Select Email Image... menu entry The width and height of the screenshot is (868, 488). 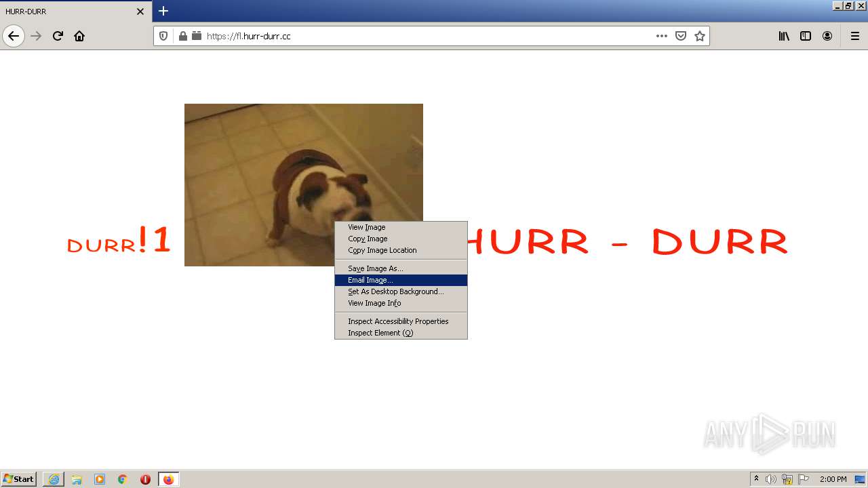401,280
